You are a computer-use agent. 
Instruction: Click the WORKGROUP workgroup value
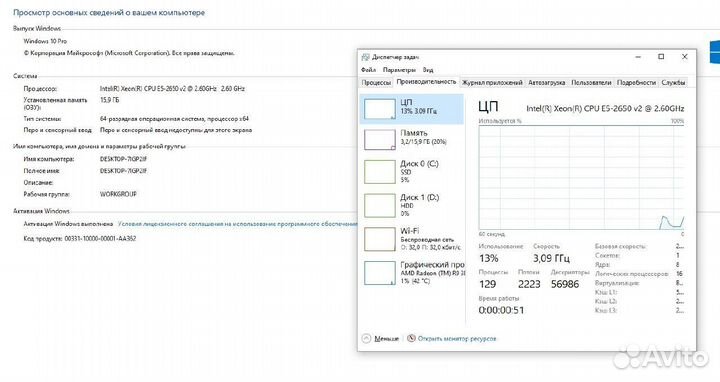pyautogui.click(x=118, y=194)
